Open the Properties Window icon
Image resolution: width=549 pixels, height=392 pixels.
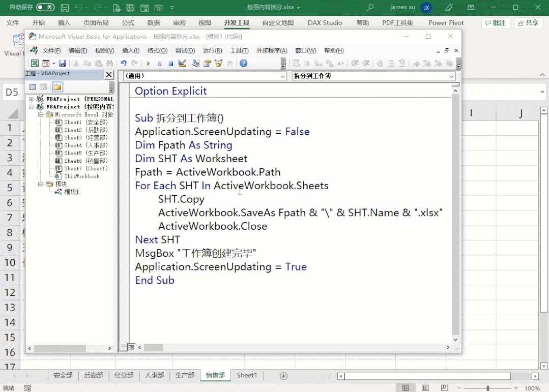[206, 63]
